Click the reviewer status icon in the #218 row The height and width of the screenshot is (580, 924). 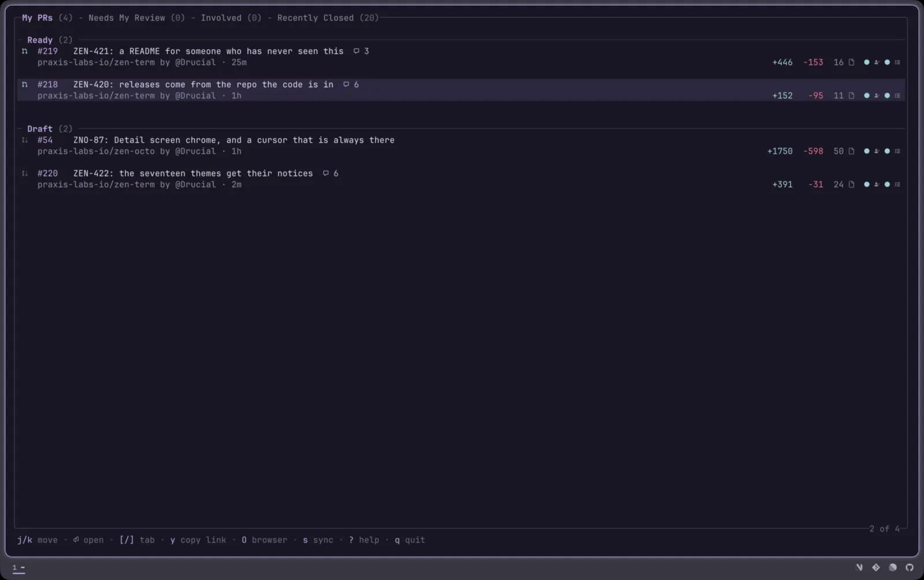click(x=877, y=96)
